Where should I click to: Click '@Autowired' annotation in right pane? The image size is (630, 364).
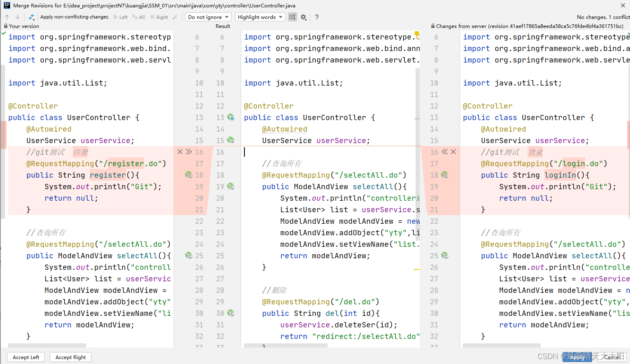pyautogui.click(x=503, y=129)
